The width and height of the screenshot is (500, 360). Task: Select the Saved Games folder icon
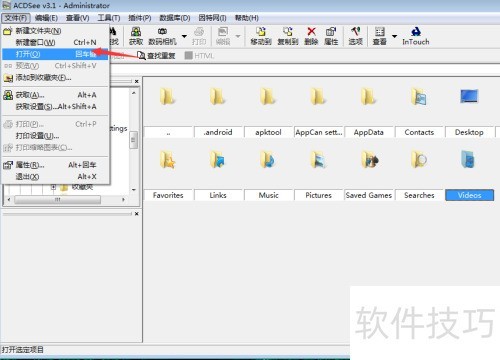click(369, 160)
